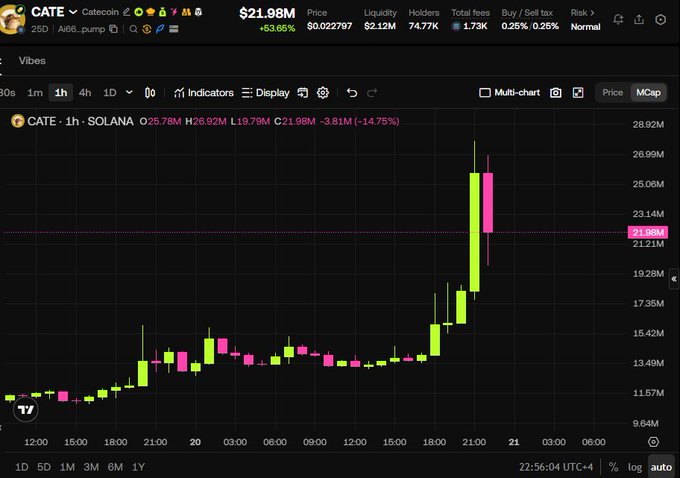This screenshot has height=478, width=680.
Task: Expand the timeframe dropdown chevron
Action: (x=129, y=92)
